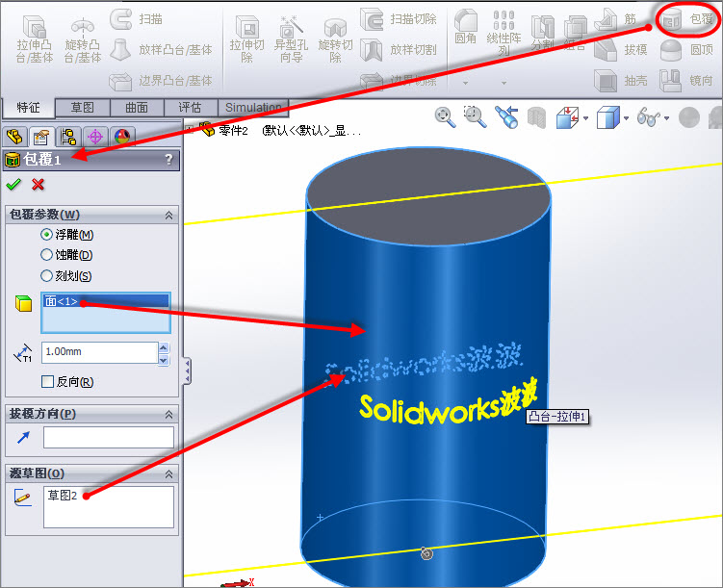Open the PropertyManager tab icon

point(41,137)
